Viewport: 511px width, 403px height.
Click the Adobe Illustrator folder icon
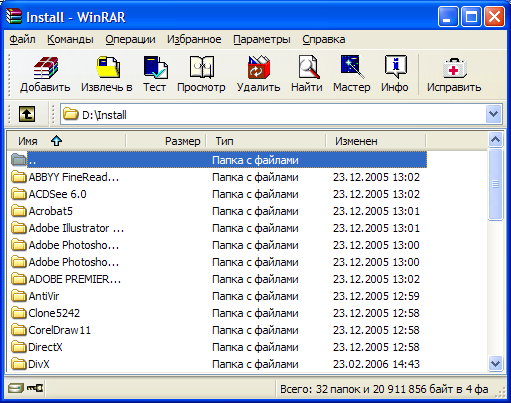19,228
